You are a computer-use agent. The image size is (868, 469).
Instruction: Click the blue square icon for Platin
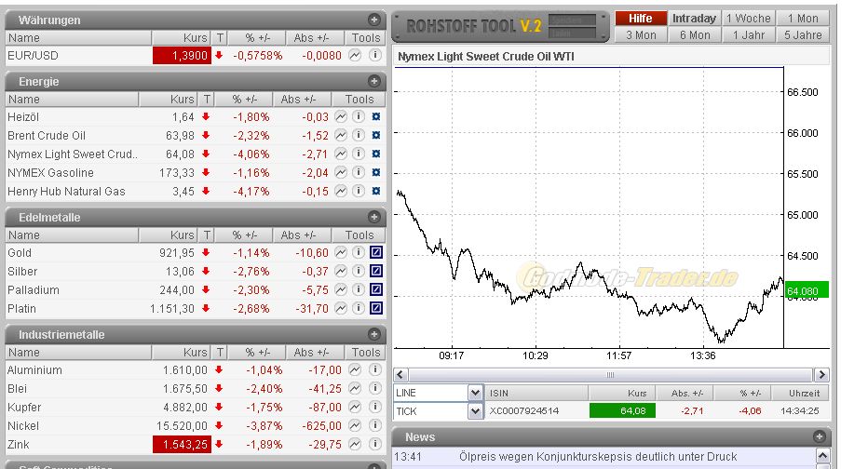376,308
